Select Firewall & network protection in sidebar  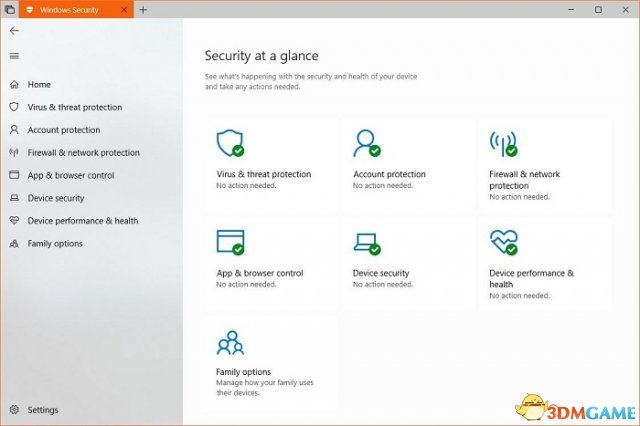click(84, 153)
